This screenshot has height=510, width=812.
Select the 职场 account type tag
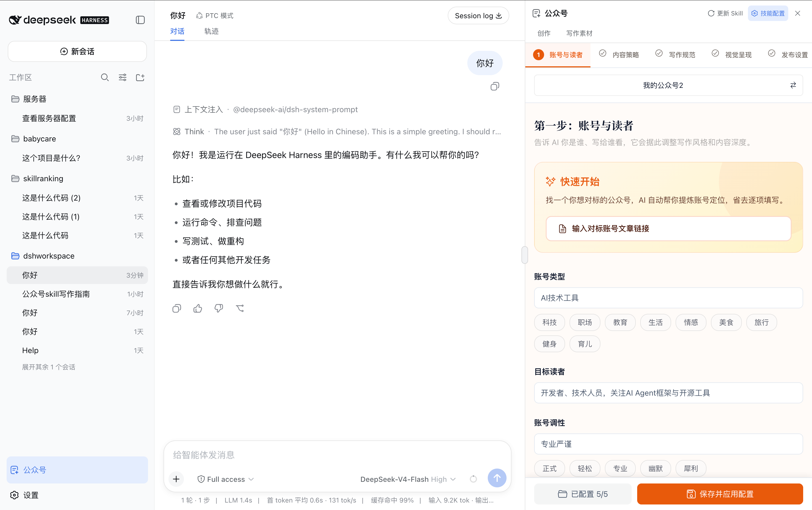(585, 322)
